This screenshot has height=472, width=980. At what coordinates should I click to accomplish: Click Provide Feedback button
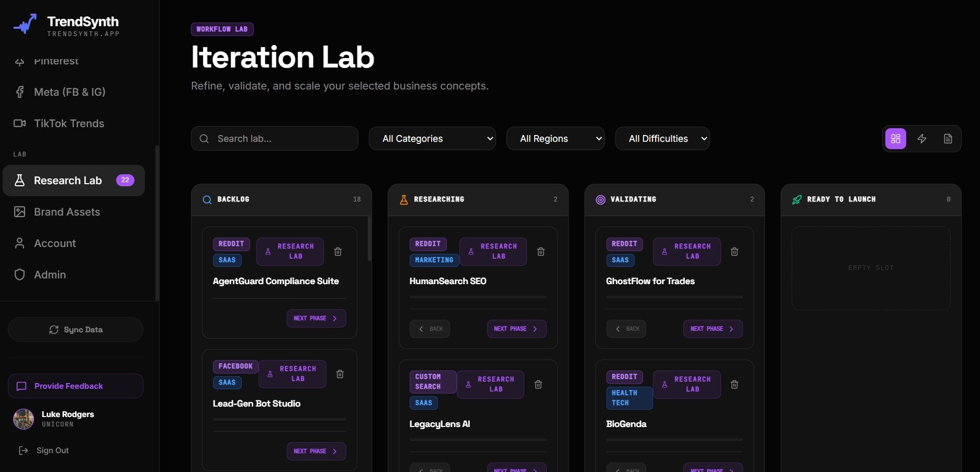pyautogui.click(x=76, y=386)
